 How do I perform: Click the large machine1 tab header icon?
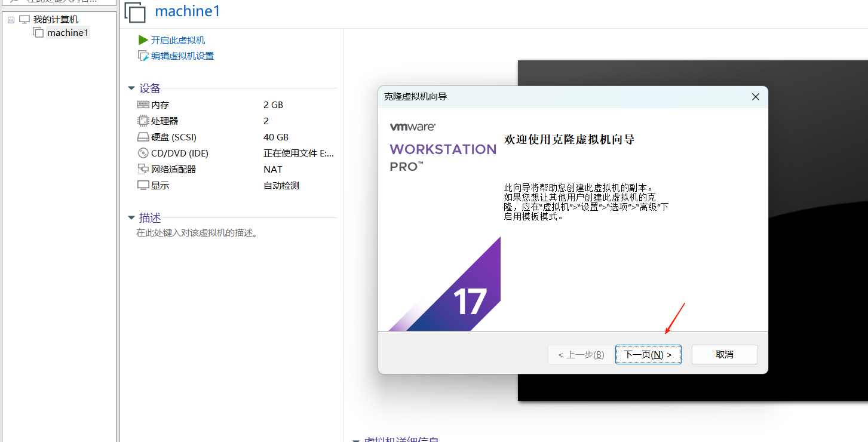tap(135, 12)
